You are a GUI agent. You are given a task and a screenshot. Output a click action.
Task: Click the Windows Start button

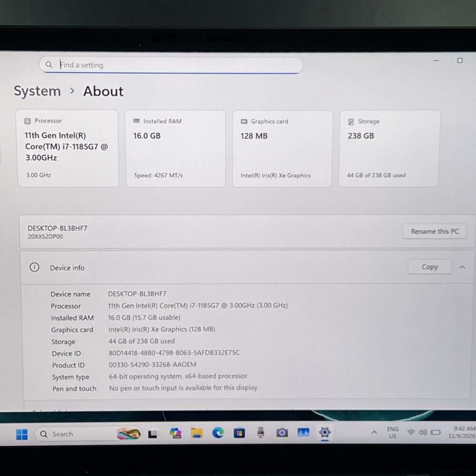click(21, 434)
